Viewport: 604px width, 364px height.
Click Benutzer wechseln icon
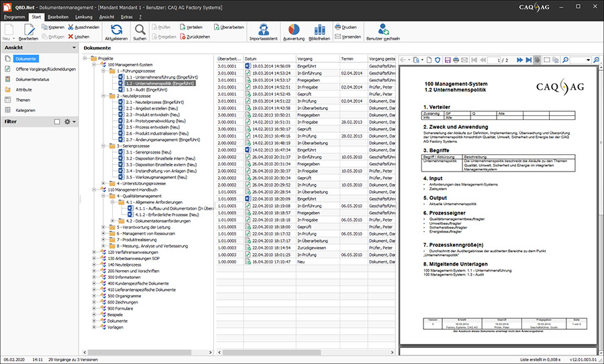(383, 29)
